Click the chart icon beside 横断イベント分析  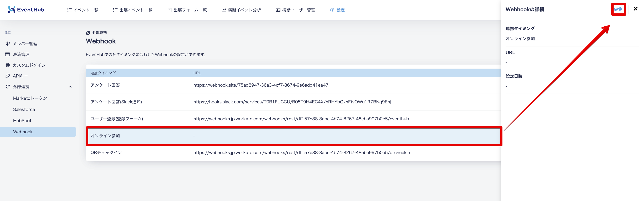(224, 10)
